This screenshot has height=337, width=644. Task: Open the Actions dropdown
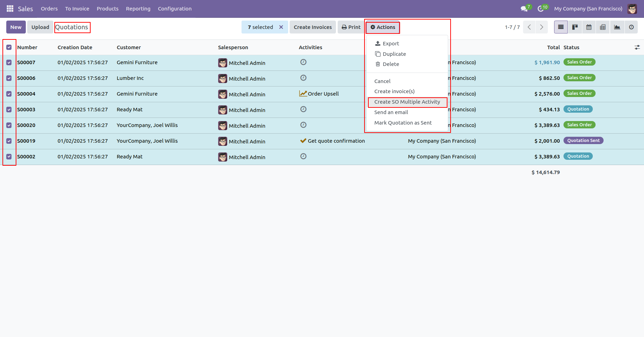383,27
